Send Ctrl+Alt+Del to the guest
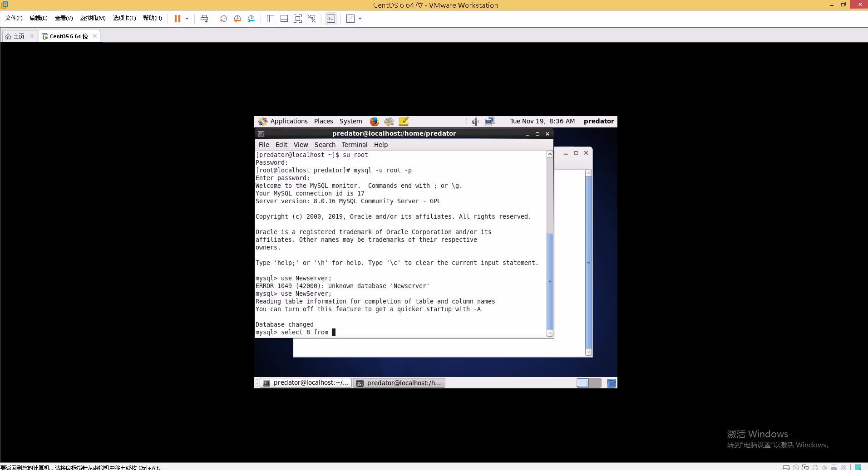868x470 pixels. (205, 19)
